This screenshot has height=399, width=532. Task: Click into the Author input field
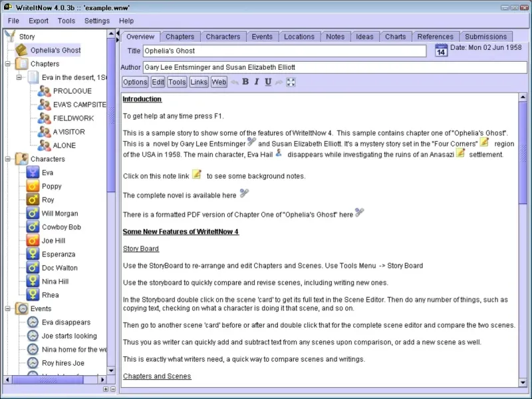(x=335, y=67)
